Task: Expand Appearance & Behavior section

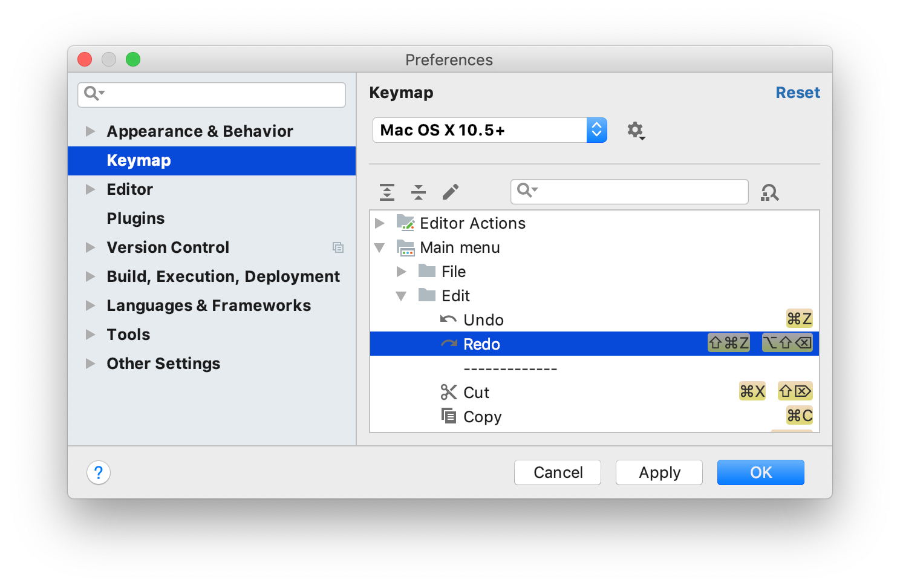Action: pyautogui.click(x=90, y=131)
